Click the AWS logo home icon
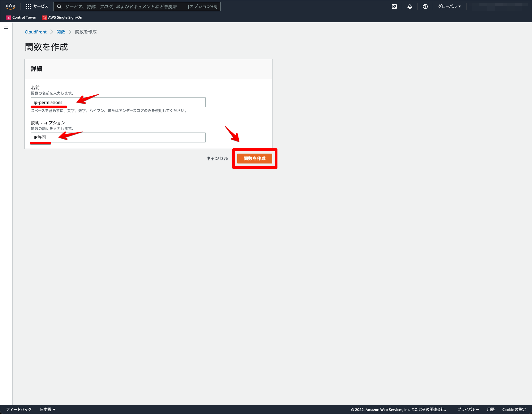Viewport: 532px width, 414px height. click(x=10, y=6)
